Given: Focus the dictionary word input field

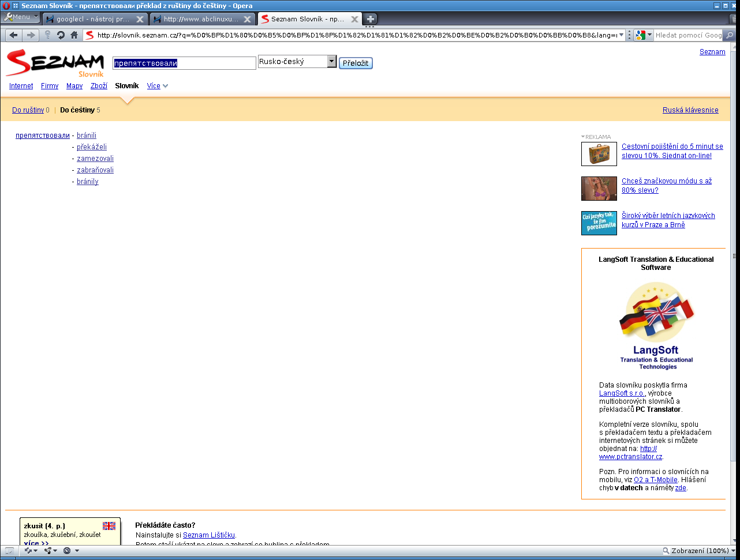Looking at the screenshot, I should click(x=184, y=63).
